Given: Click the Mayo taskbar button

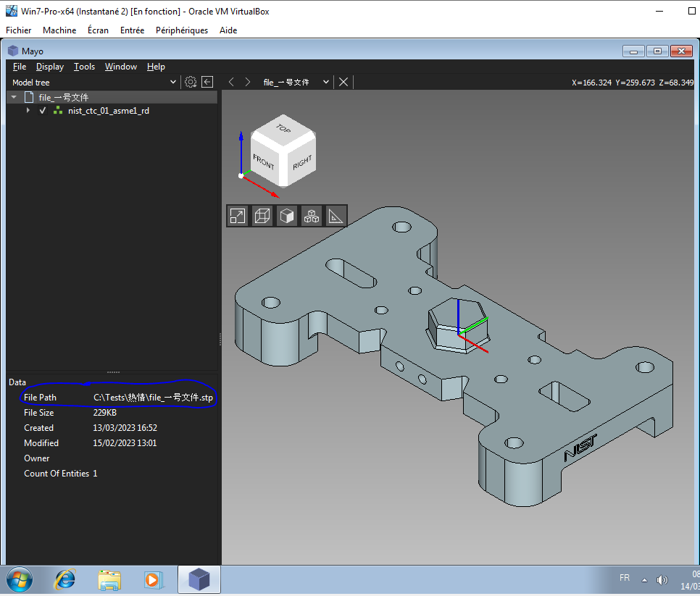Looking at the screenshot, I should (199, 579).
